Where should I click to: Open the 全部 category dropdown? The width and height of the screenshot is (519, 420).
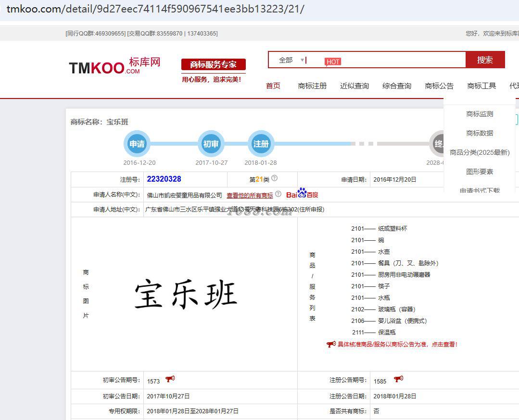coord(291,60)
